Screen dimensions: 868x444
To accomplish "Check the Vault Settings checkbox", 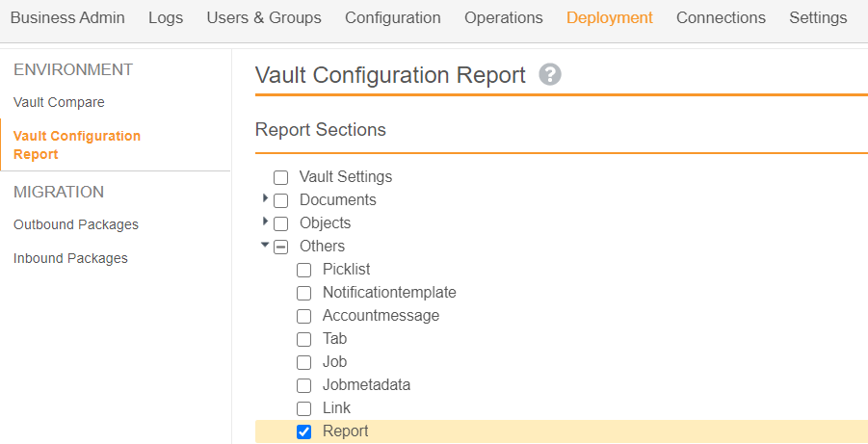I will [x=281, y=177].
